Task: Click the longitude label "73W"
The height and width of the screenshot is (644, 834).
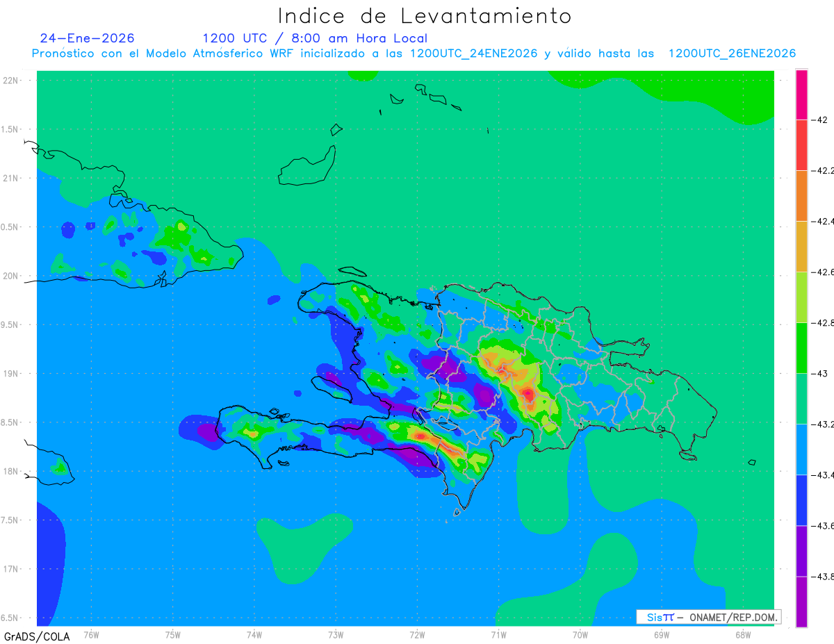Action: point(336,634)
